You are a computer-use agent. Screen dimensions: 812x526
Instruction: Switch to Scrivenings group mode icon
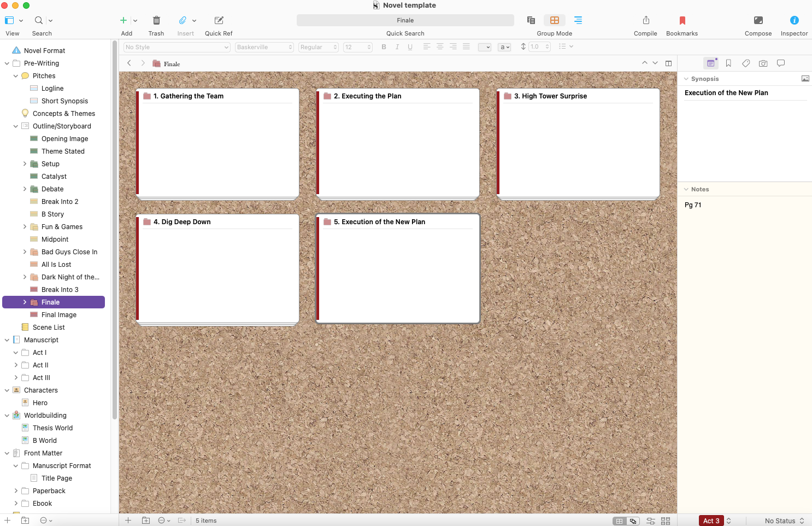tap(531, 20)
